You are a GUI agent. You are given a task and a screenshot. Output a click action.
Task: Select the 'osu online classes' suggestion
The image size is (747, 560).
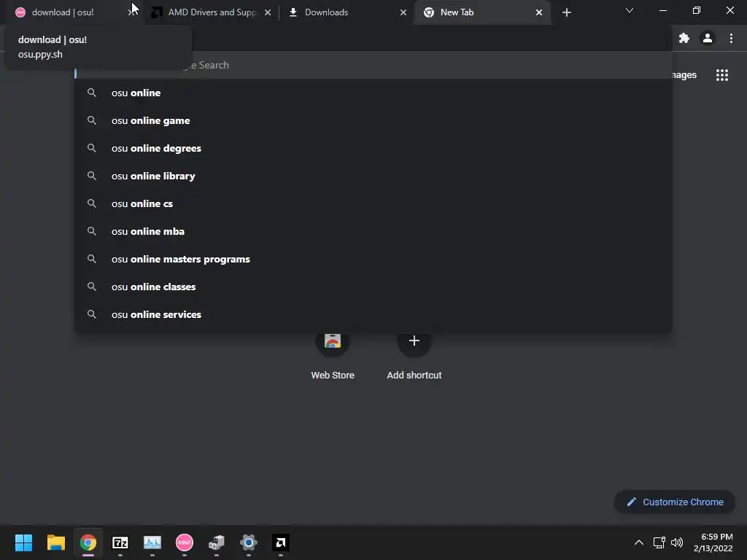[373, 287]
